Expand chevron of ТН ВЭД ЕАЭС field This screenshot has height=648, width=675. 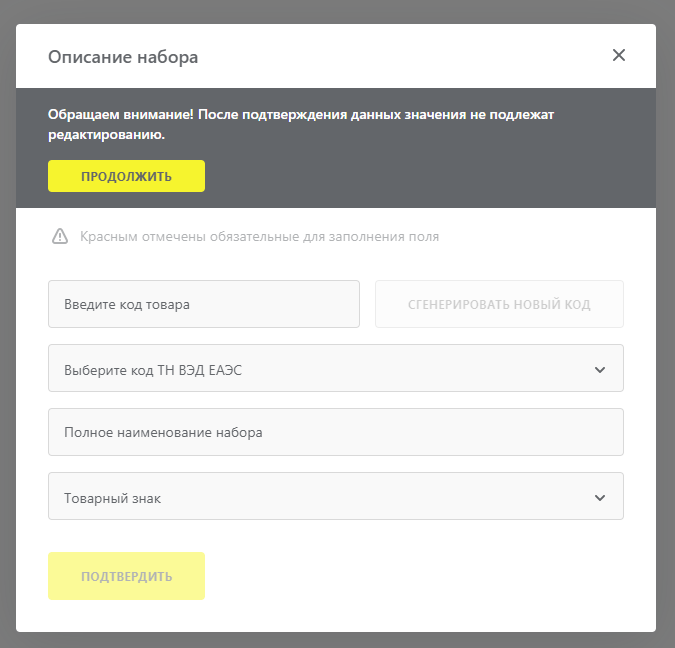click(600, 370)
